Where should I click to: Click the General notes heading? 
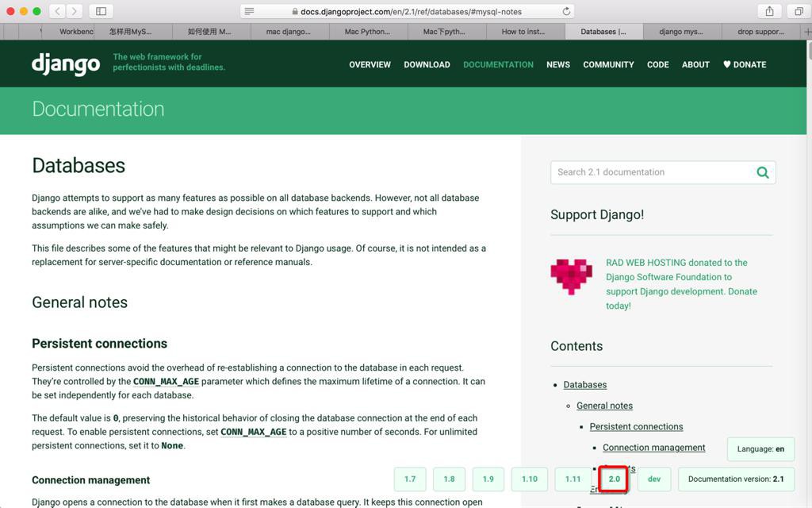point(80,302)
